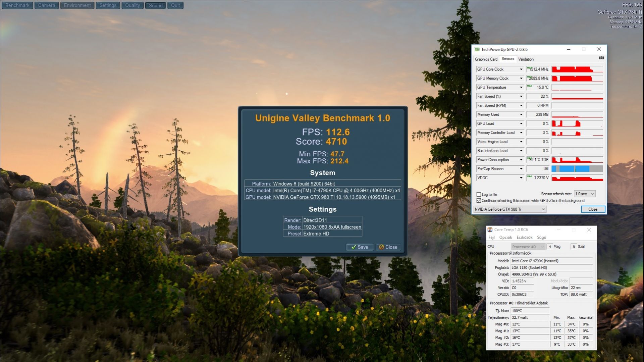Open the Validation tab in GPU-Z
The image size is (644, 362).
click(x=526, y=59)
